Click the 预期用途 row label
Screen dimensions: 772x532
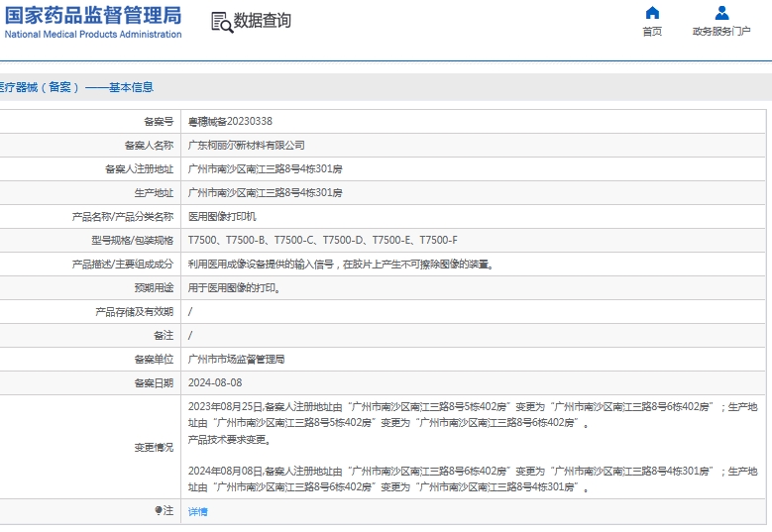(x=154, y=288)
